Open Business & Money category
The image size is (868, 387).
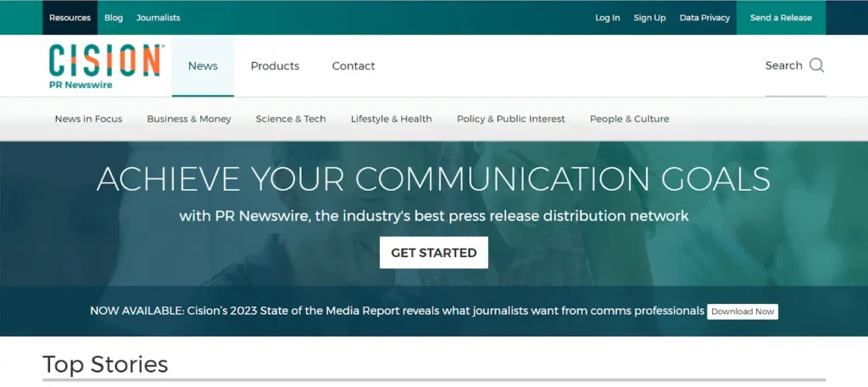coord(189,119)
